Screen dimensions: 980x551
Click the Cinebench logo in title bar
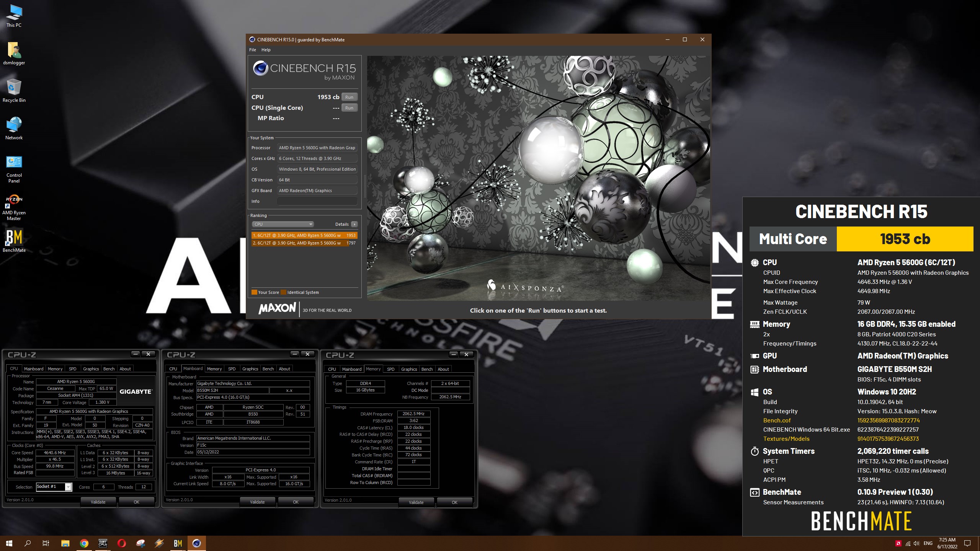coord(252,39)
